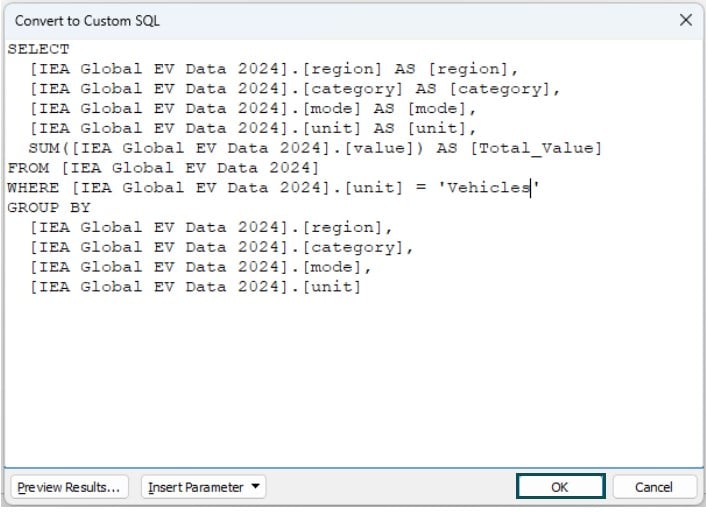Open the Insert Parameter dropdown
The image size is (706, 512).
[x=204, y=487]
